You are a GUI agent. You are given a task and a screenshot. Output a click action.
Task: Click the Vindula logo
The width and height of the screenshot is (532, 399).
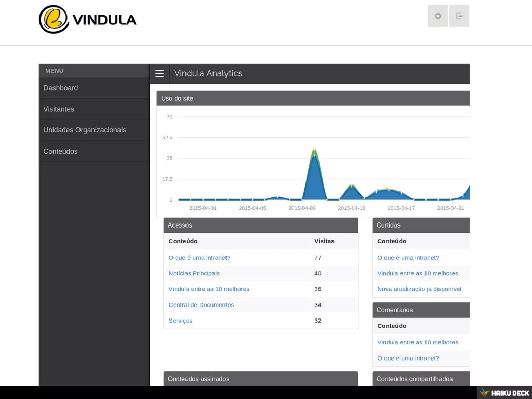pyautogui.click(x=88, y=19)
